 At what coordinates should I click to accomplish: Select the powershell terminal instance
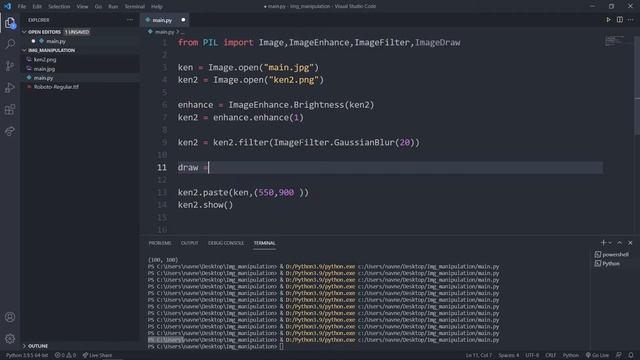point(611,254)
